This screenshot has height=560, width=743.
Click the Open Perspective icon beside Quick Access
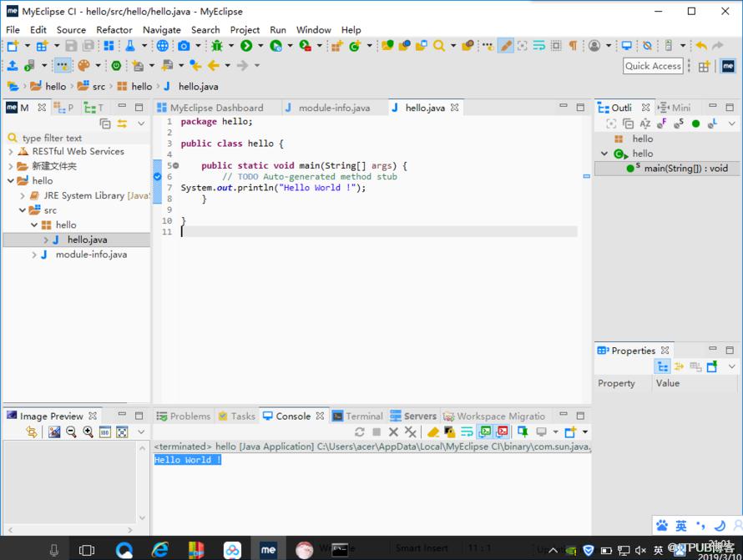[704, 66]
